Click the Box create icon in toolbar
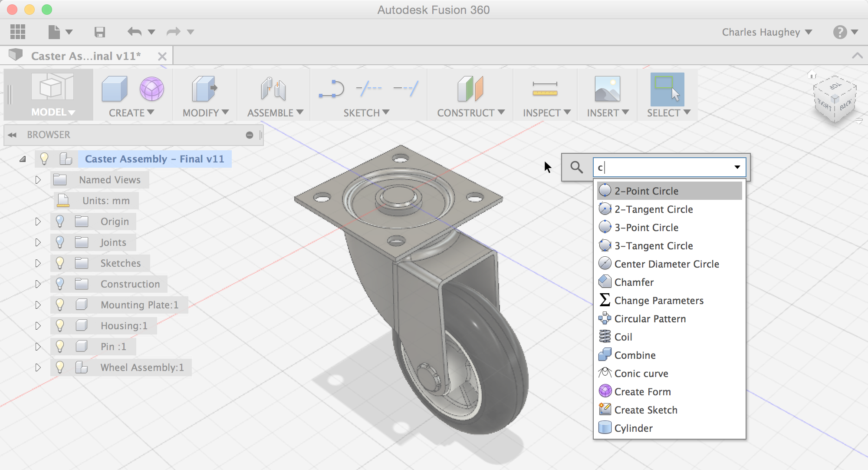 (x=114, y=89)
